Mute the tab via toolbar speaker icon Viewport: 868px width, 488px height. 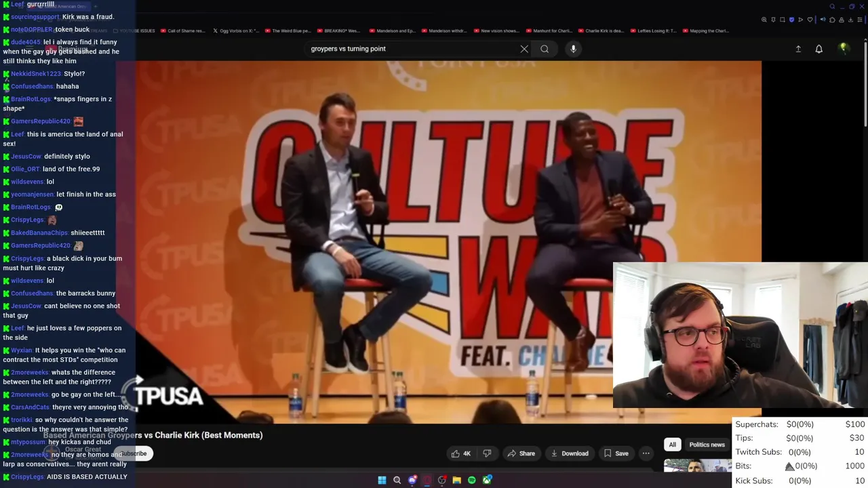(x=823, y=20)
